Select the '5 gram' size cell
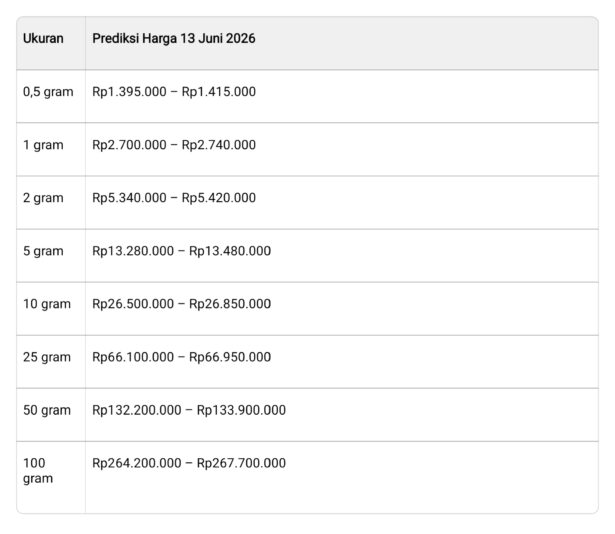 coord(51,256)
